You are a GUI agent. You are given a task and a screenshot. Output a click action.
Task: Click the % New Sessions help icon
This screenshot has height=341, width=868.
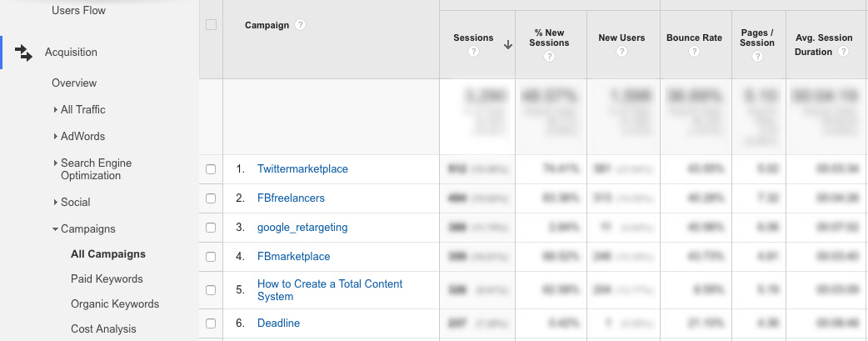coord(549,57)
